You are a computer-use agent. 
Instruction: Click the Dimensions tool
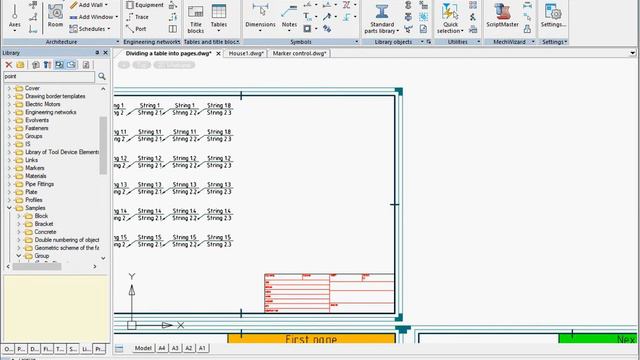(260, 17)
